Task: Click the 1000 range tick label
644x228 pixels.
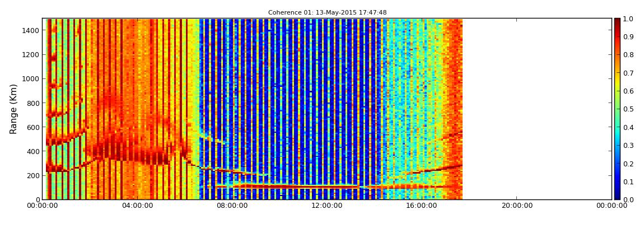Action: [31, 79]
